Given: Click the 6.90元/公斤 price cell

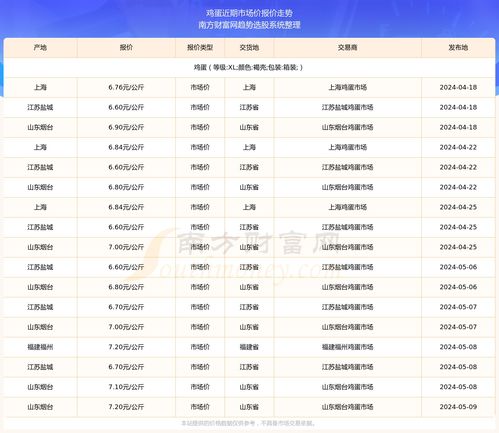Looking at the screenshot, I should coord(126,128).
